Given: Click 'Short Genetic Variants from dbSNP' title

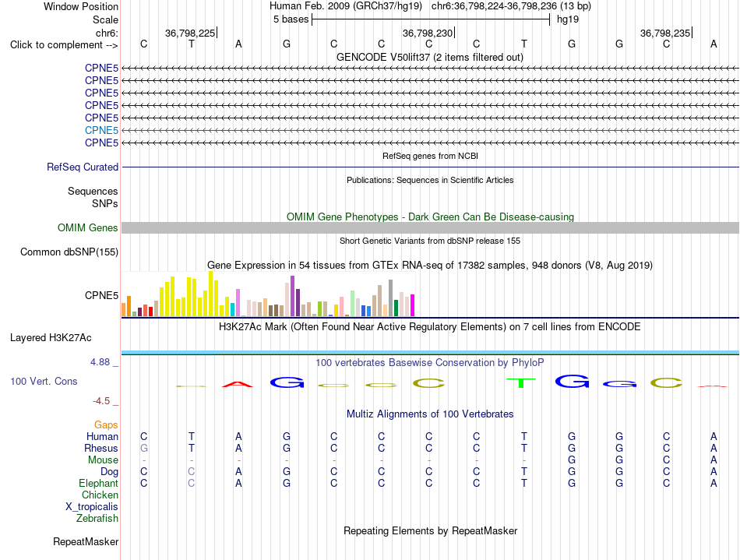Looking at the screenshot, I should coord(430,241).
